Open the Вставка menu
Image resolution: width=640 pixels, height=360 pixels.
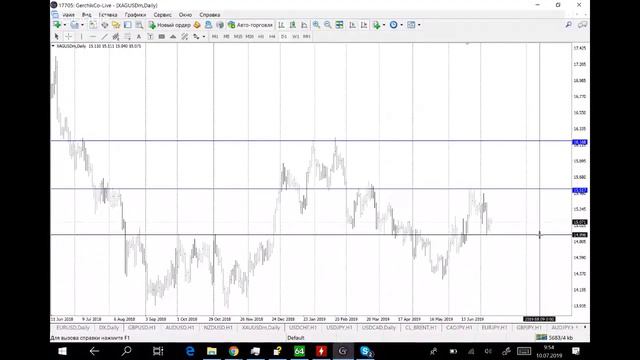108,15
